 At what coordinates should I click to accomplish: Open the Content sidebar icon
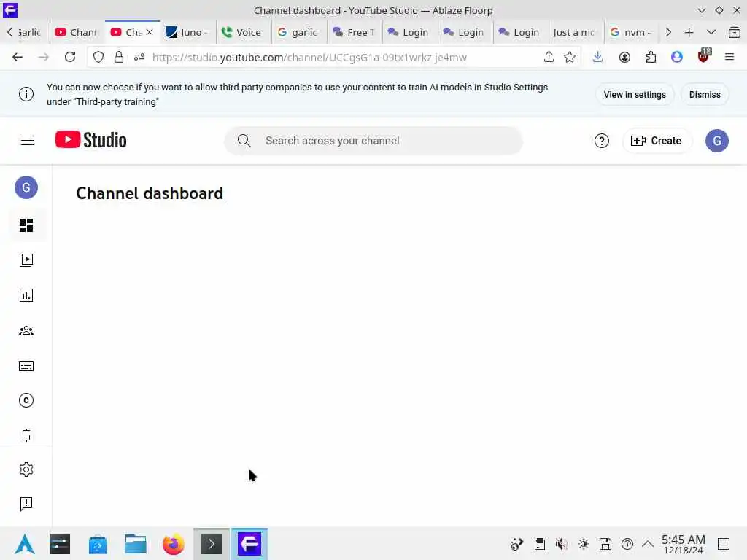coord(26,260)
